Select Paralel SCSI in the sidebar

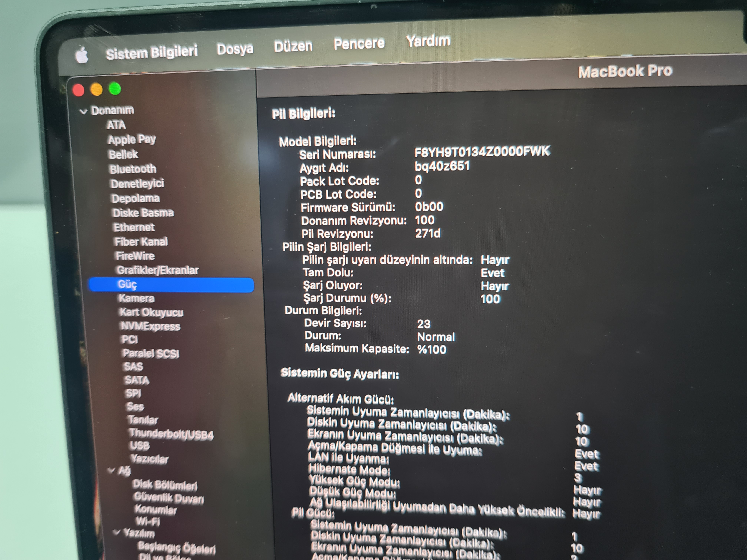point(151,353)
